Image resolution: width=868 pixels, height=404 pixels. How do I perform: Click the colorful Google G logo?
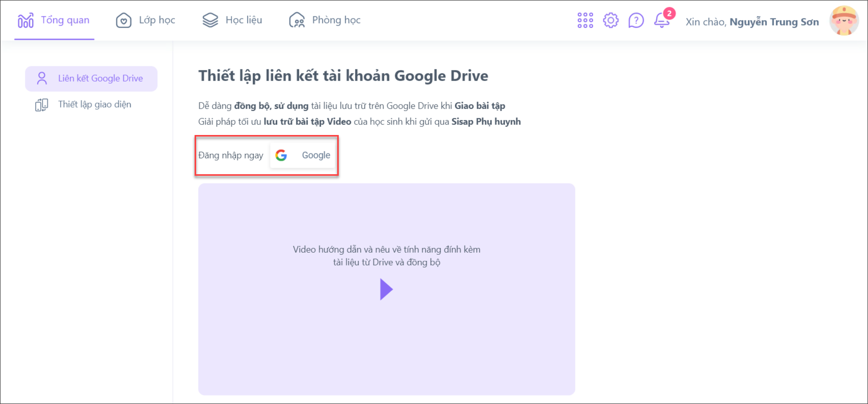(x=281, y=155)
